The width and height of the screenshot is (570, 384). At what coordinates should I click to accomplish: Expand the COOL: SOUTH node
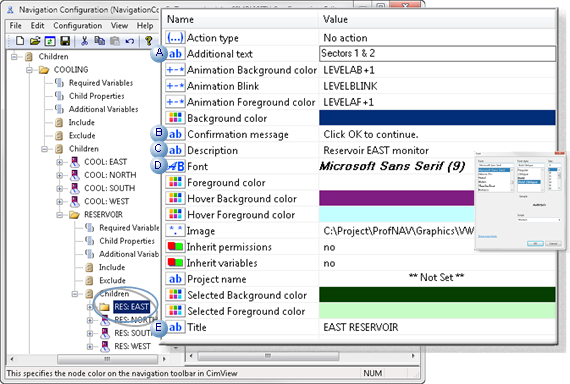pyautogui.click(x=60, y=188)
